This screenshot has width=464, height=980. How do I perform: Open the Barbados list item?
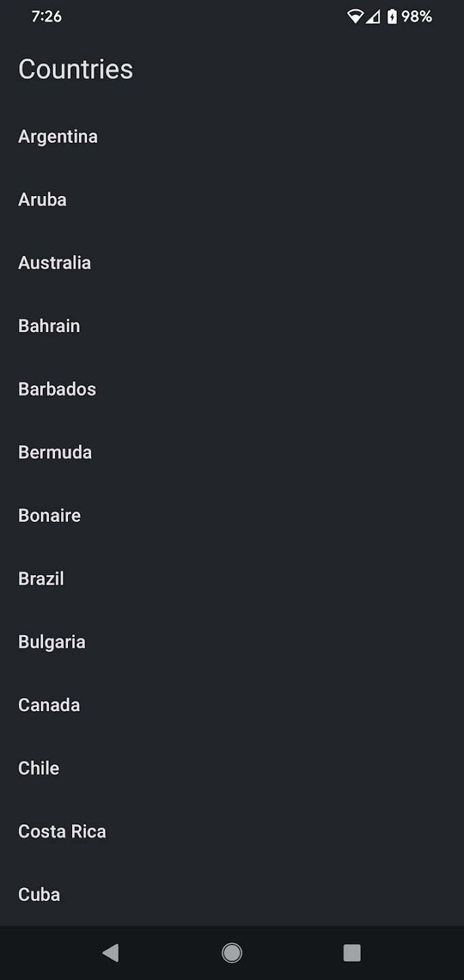[57, 389]
